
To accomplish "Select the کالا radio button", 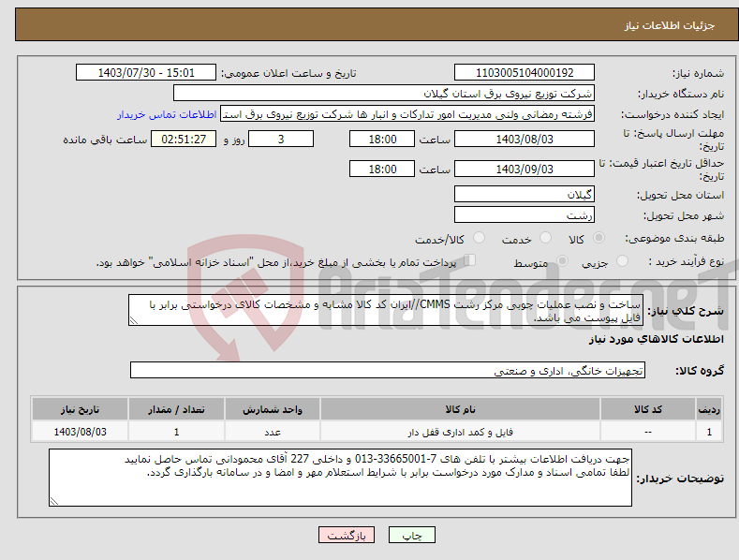I will pos(599,238).
